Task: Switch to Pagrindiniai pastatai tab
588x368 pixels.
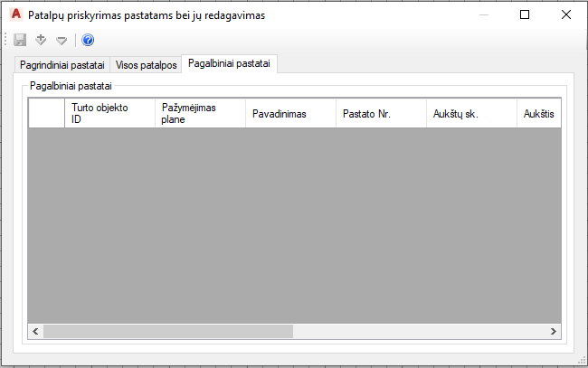Action: [x=62, y=65]
